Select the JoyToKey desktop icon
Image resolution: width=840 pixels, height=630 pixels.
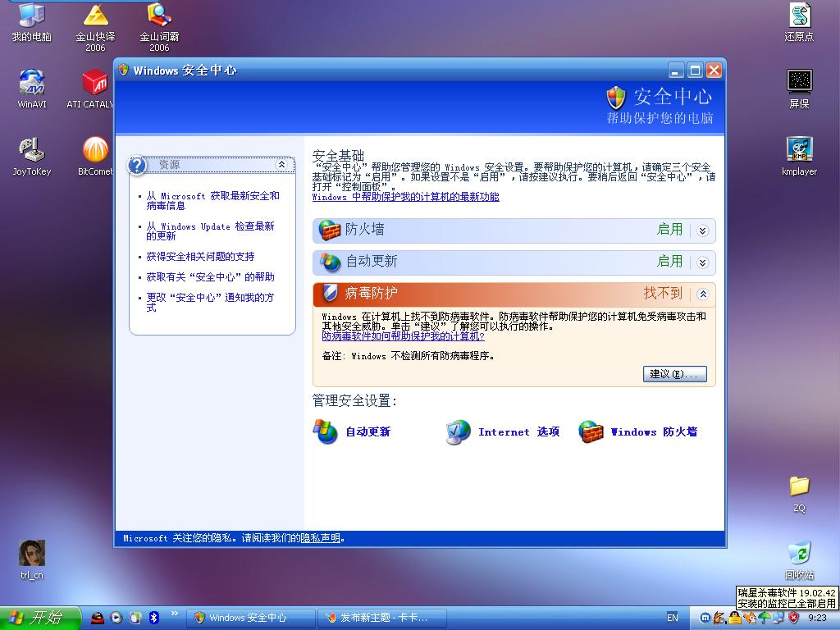pyautogui.click(x=32, y=157)
